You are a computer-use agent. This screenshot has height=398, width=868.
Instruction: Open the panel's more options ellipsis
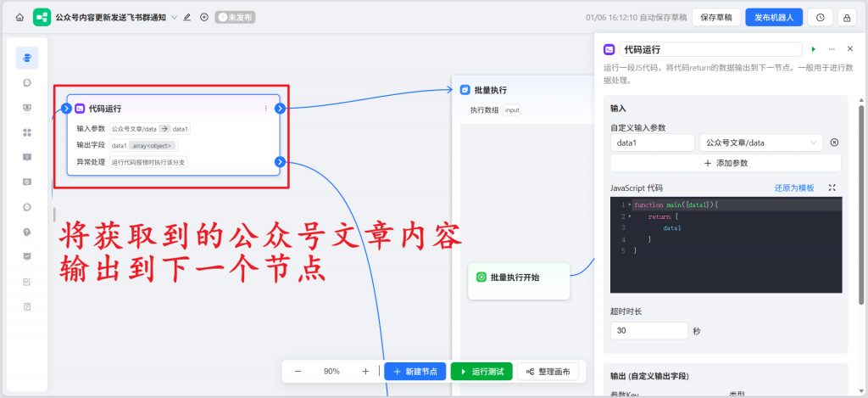[x=832, y=49]
